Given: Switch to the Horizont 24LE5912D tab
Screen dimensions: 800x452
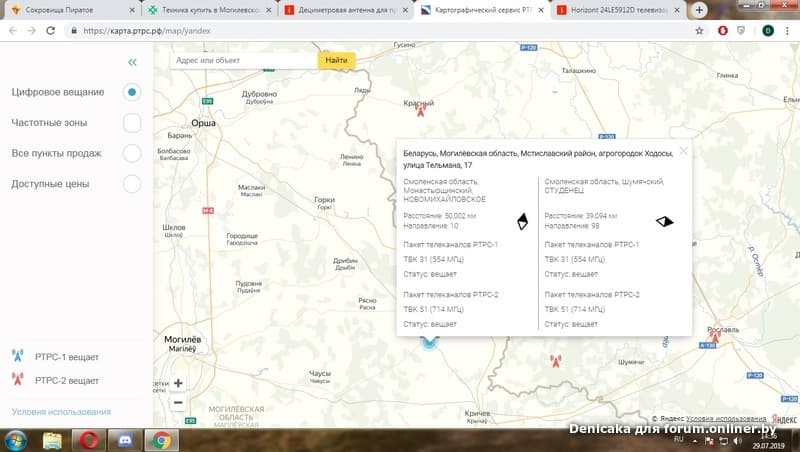Looking at the screenshot, I should pos(619,10).
